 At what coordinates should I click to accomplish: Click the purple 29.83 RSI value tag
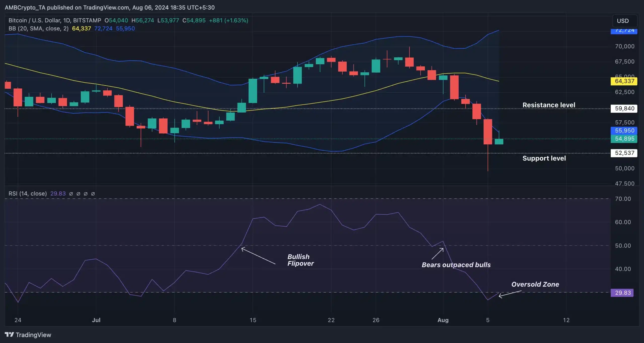(622, 293)
